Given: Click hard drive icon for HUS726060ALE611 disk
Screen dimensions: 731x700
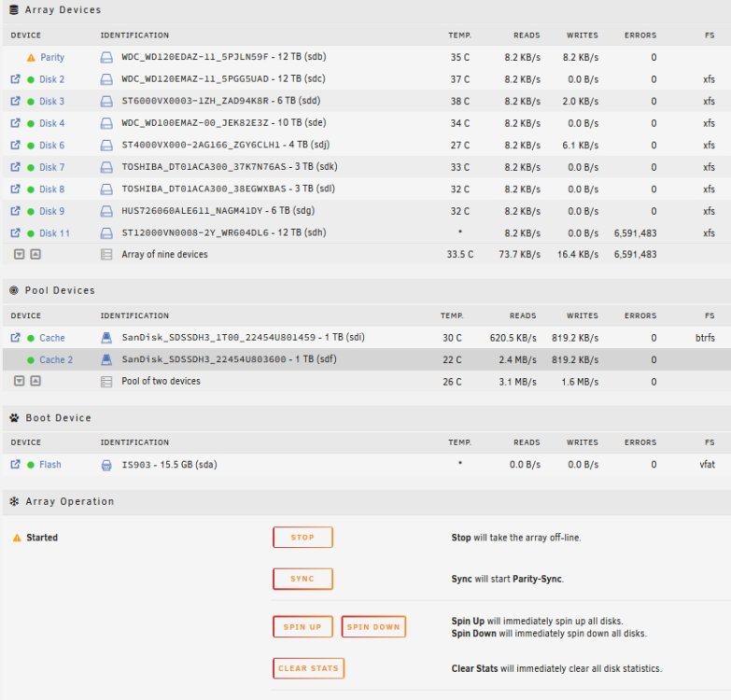Looking at the screenshot, I should coord(106,211).
